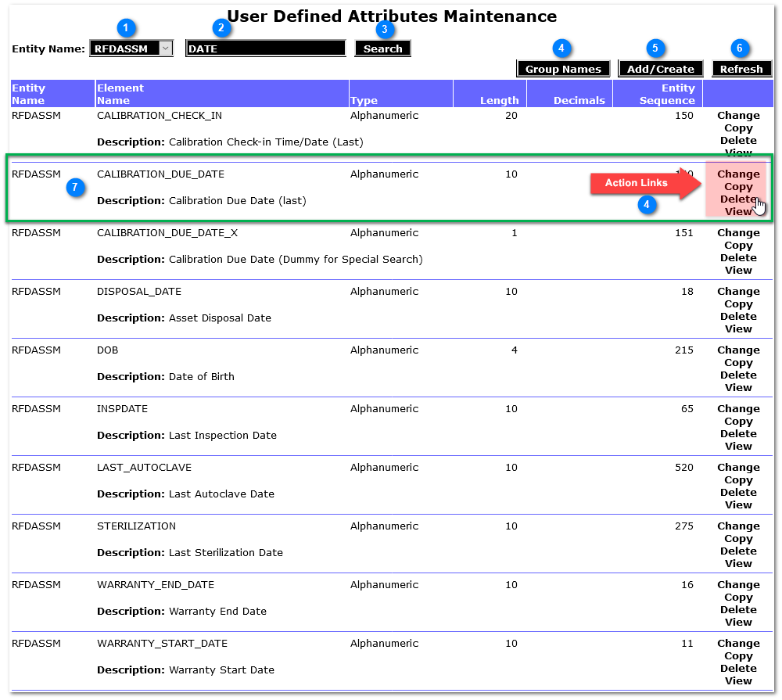Click Change for DISPOSAL_DATE
This screenshot has width=782, height=700.
(738, 292)
